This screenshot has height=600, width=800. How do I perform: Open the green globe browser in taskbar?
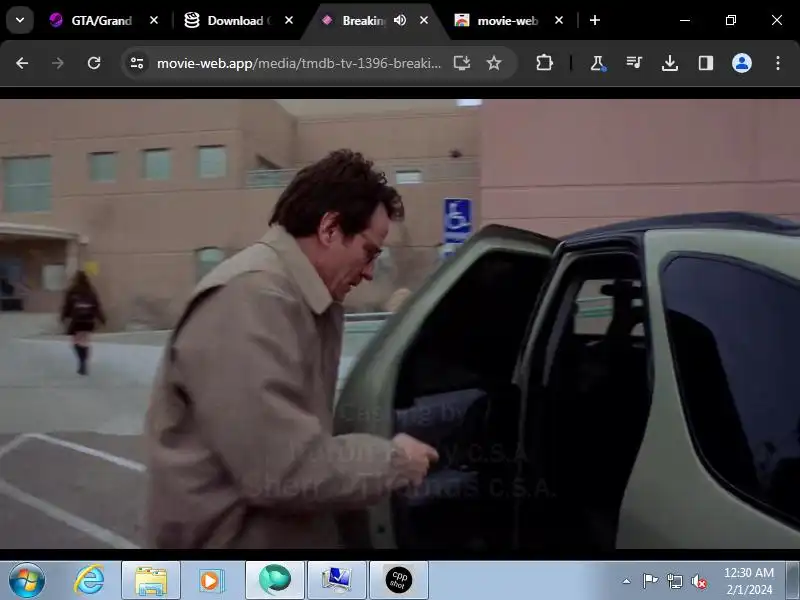274,581
